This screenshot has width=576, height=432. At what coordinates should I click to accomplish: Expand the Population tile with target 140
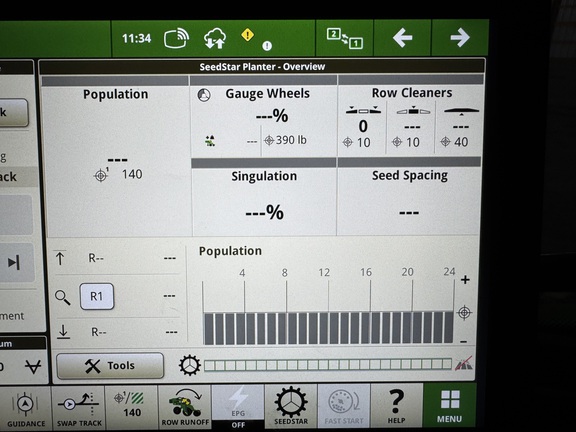115,156
